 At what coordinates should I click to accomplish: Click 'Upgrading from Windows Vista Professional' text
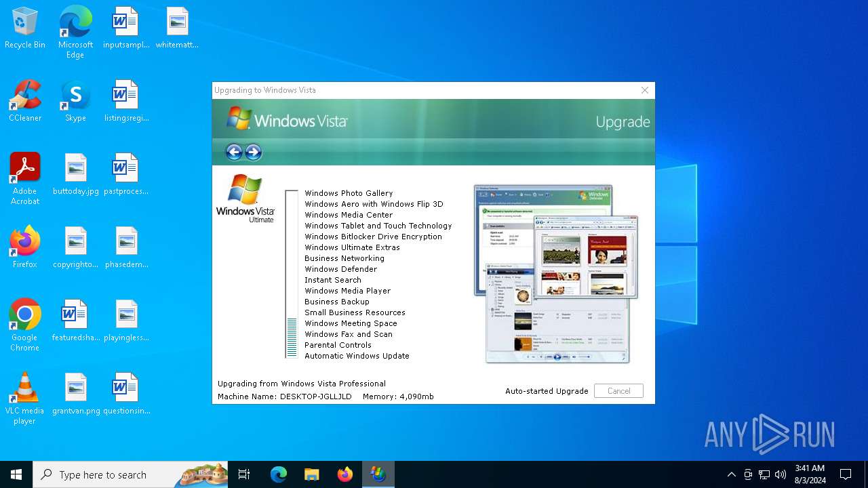coord(302,384)
